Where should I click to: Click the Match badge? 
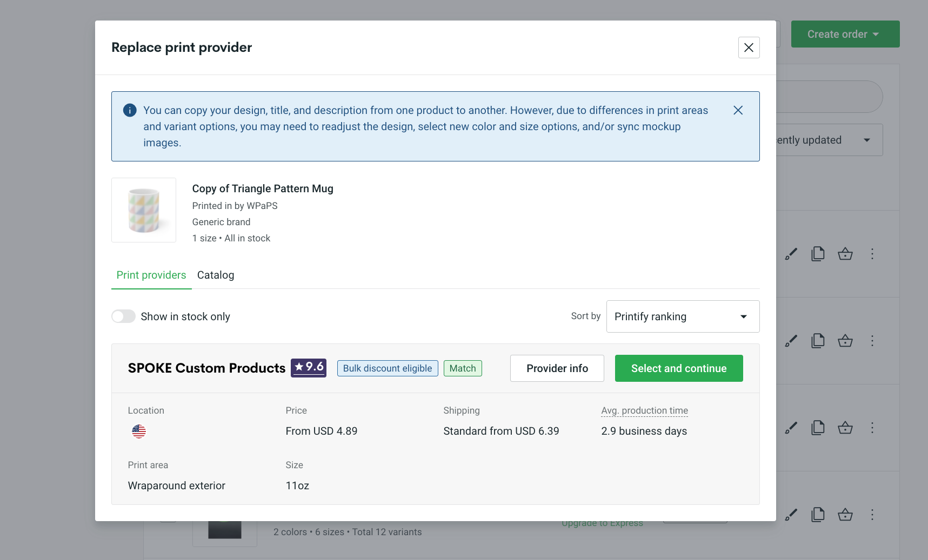463,368
